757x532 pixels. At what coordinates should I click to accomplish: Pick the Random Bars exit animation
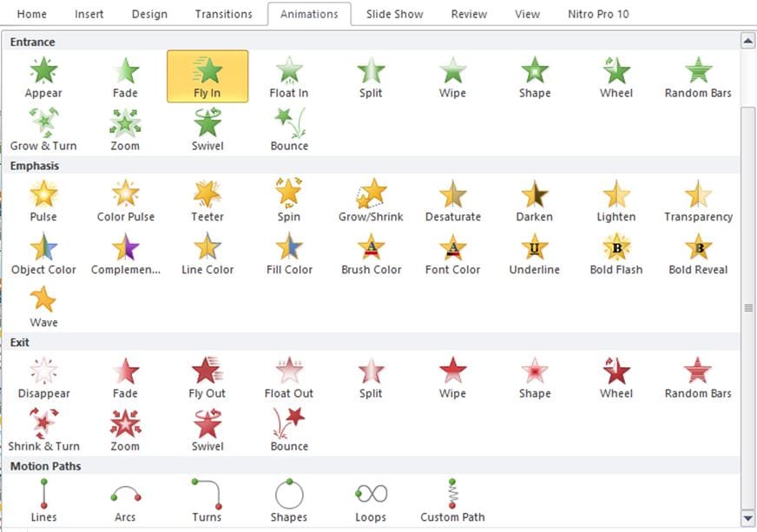698,376
